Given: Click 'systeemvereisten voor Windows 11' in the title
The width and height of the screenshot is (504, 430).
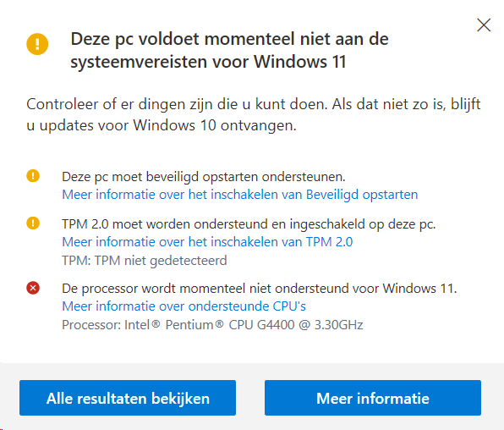Looking at the screenshot, I should (x=208, y=62).
